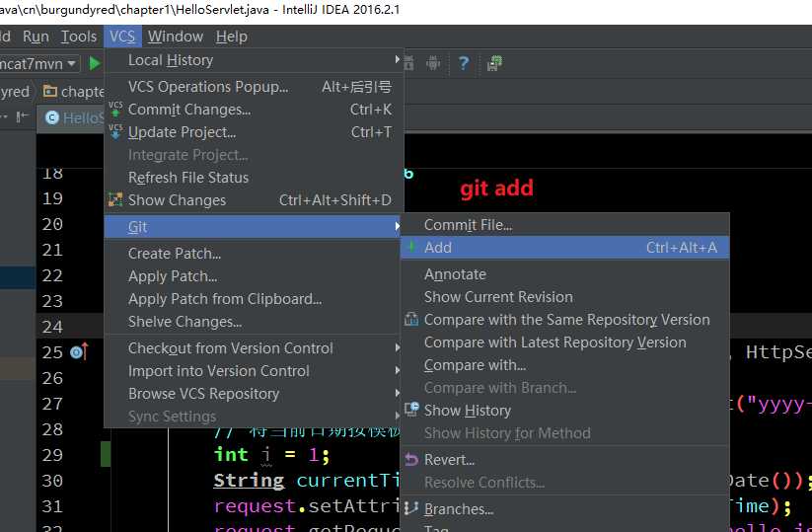Select Annotate
The width and height of the screenshot is (812, 532).
coord(565,274)
